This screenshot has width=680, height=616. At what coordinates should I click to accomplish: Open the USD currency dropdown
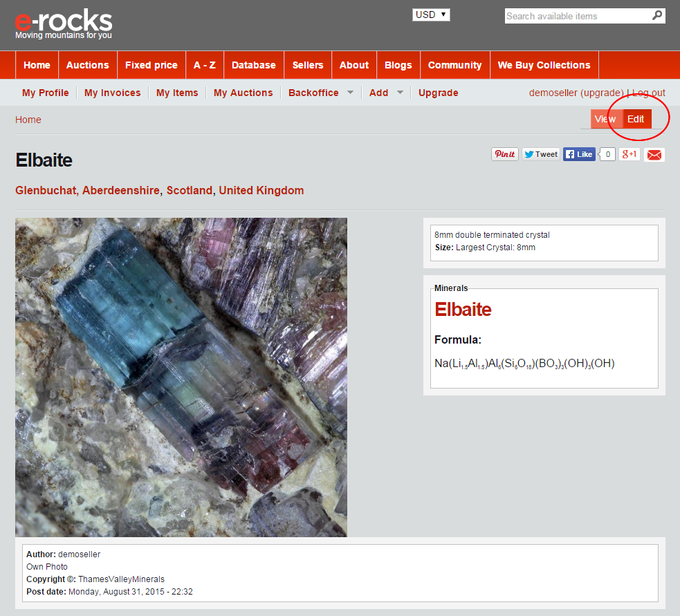431,15
